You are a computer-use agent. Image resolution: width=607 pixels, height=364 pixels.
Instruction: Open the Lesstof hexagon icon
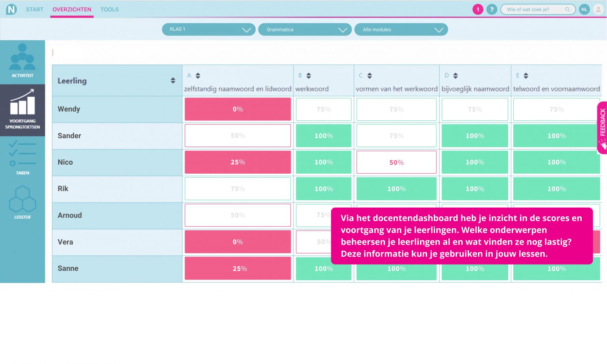pos(23,202)
